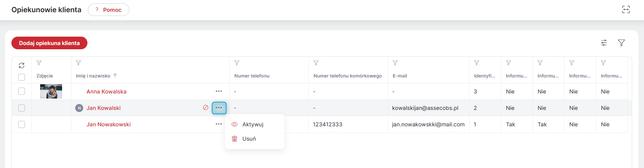
Task: Open the three-dot menu for Jan Nowakowski
Action: (x=219, y=124)
